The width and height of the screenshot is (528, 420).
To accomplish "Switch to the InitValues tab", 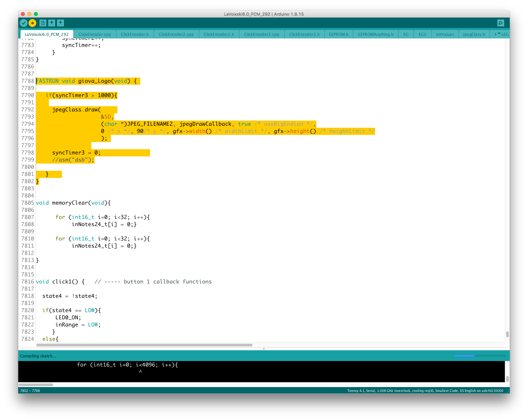I will coord(445,34).
